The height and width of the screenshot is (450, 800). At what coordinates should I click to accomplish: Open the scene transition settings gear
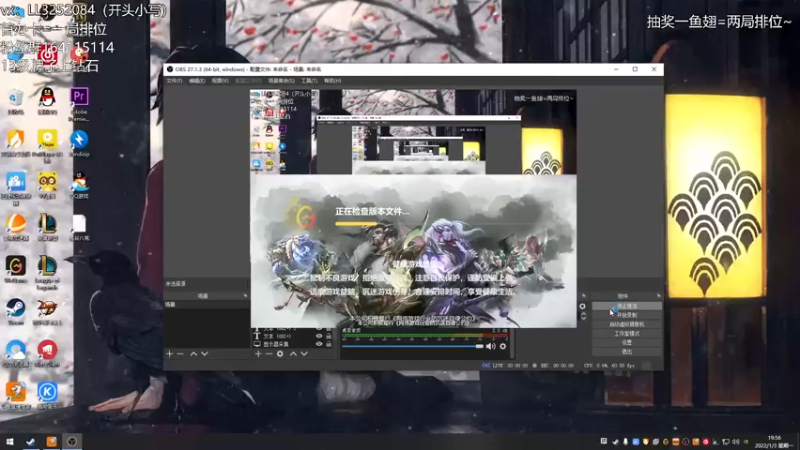coord(583,306)
